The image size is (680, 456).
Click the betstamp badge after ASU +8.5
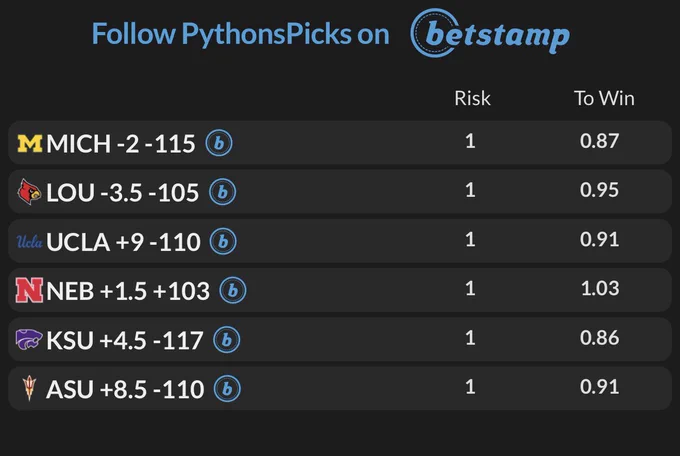tap(227, 389)
